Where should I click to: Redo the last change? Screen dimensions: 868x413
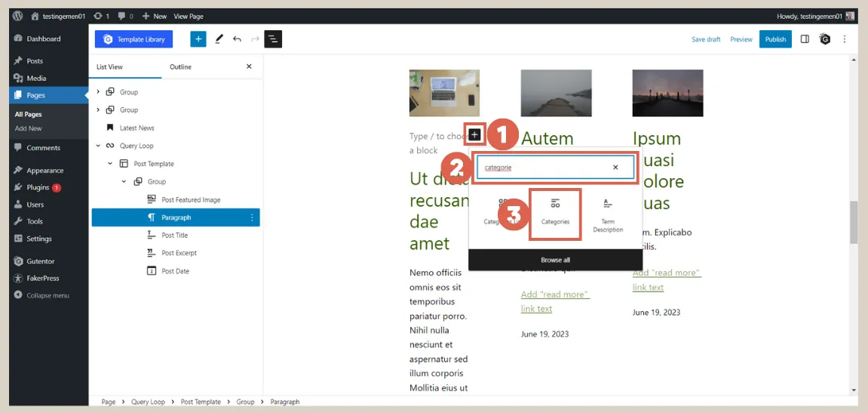pos(255,39)
